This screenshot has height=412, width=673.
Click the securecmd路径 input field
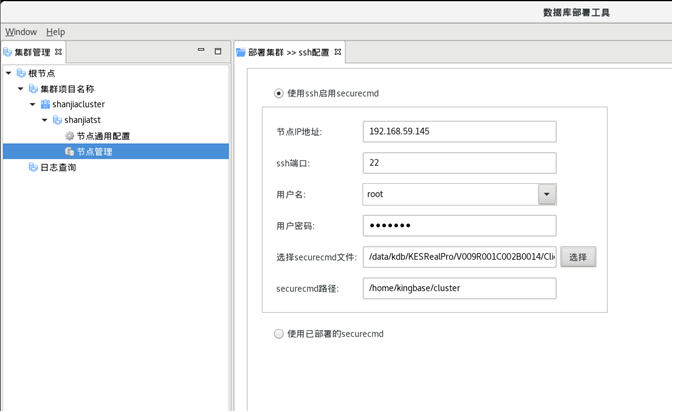[459, 289]
